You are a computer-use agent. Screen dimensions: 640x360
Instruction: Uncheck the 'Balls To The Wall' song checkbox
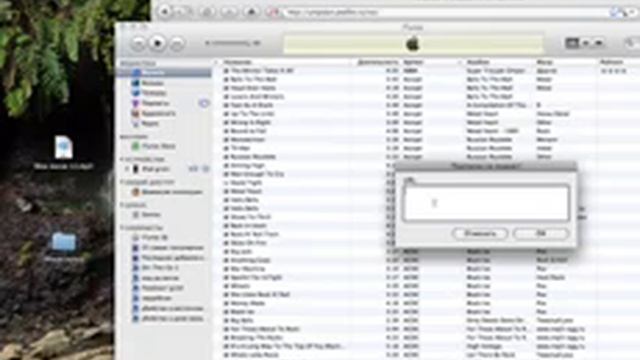[x=226, y=79]
